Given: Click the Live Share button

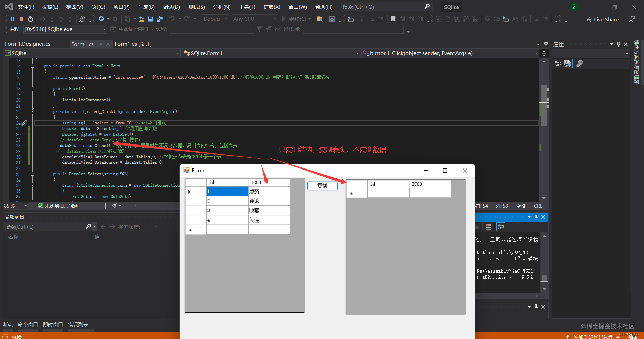Looking at the screenshot, I should point(602,19).
